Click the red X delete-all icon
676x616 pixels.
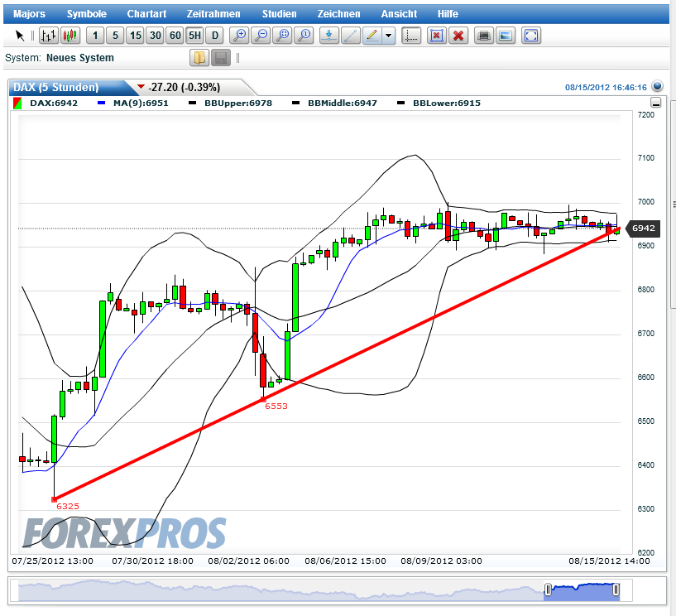tap(458, 36)
